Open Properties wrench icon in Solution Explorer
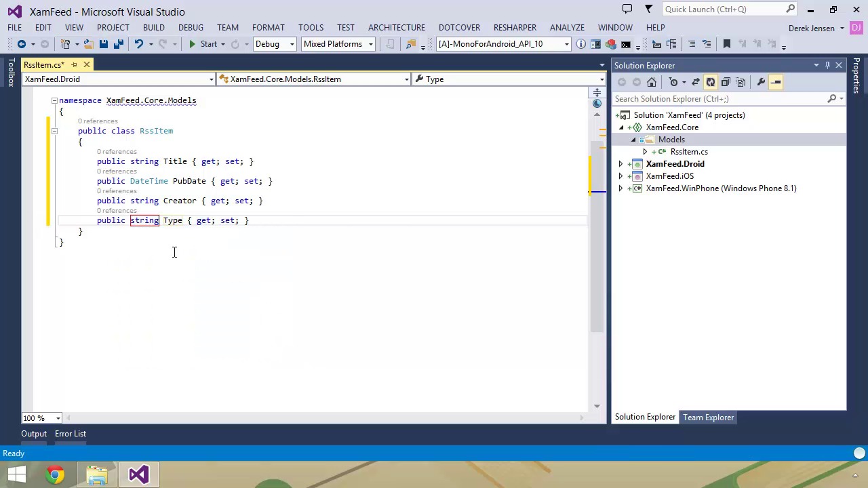 point(761,82)
